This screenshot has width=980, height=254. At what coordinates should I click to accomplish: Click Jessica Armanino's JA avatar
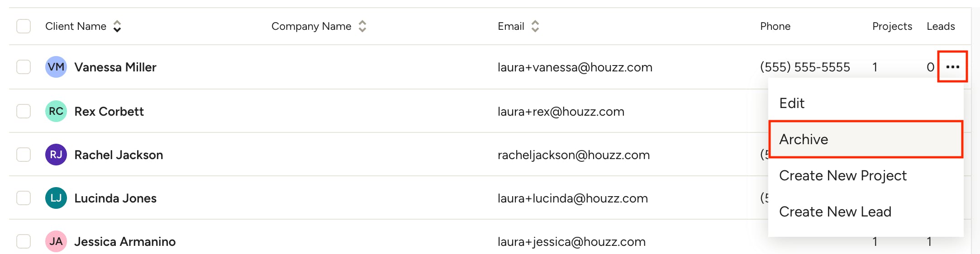click(56, 241)
